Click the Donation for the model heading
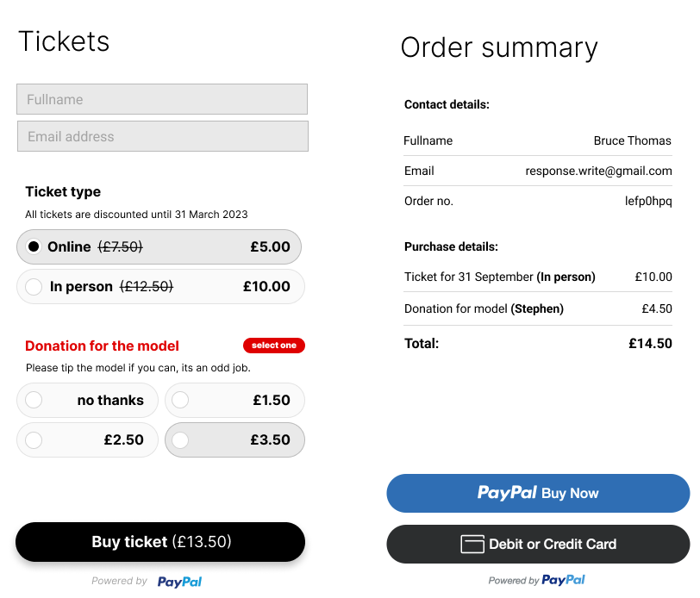Viewport: 700px width, 598px height. [x=102, y=346]
